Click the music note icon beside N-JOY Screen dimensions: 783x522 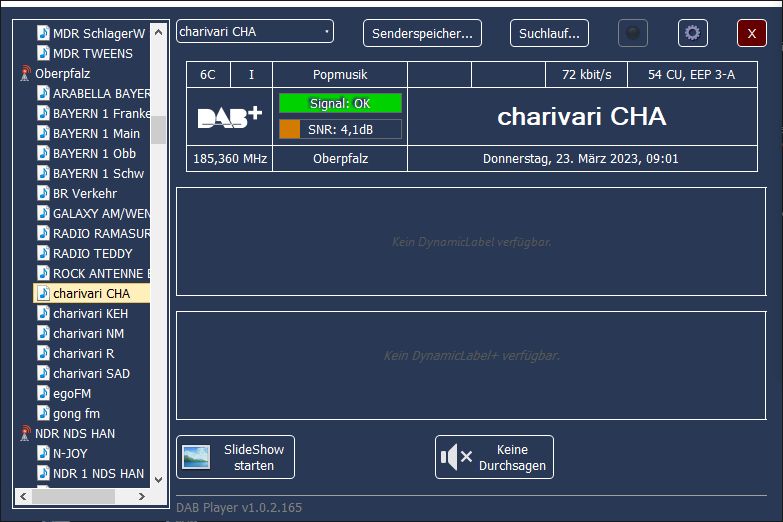tap(44, 454)
